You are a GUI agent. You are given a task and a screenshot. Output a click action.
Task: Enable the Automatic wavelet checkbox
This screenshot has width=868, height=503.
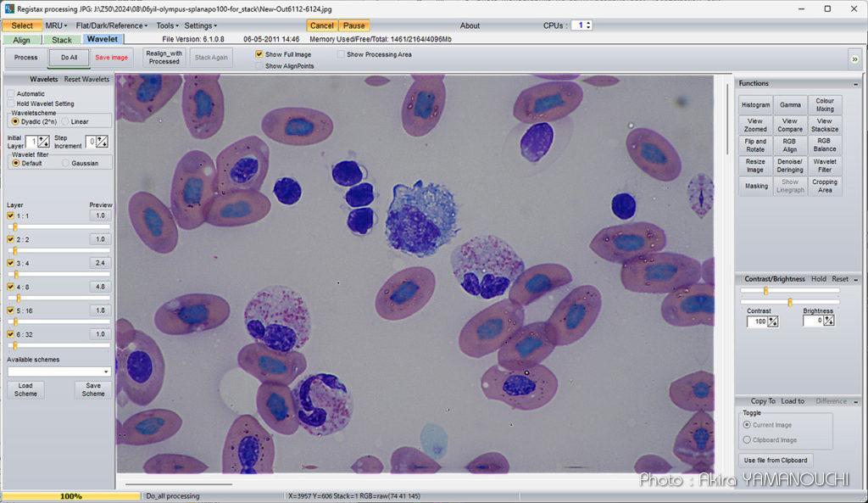pos(11,93)
